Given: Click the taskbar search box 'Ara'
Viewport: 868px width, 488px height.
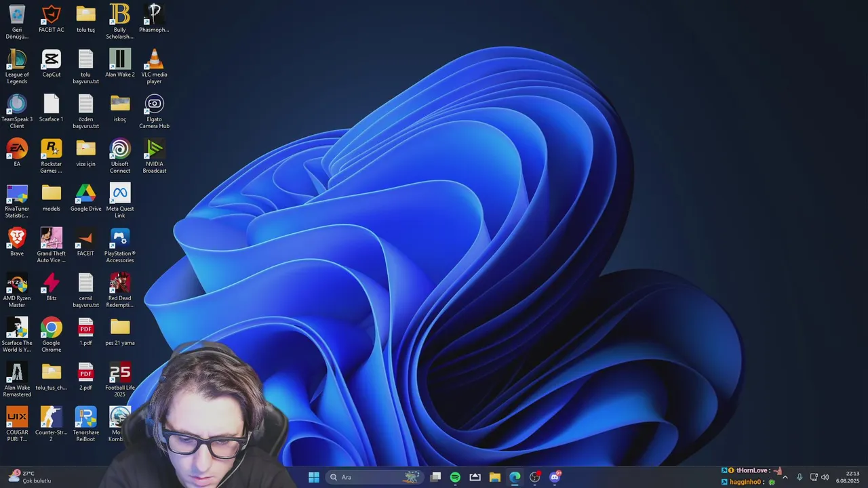Looking at the screenshot, I should pos(374,477).
